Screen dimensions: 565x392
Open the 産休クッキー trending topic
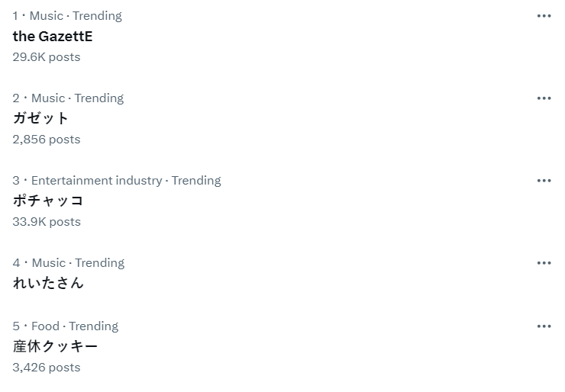coord(55,346)
